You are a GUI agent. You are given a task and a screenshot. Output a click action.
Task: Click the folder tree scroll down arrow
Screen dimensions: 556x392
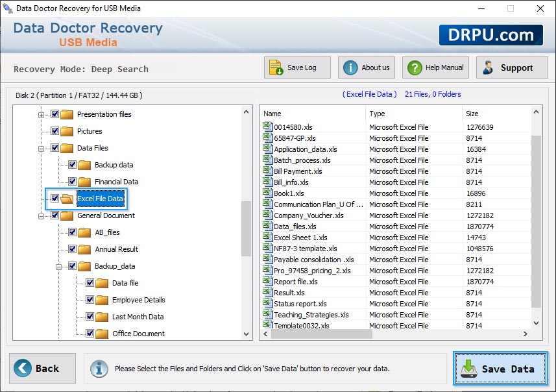246,334
